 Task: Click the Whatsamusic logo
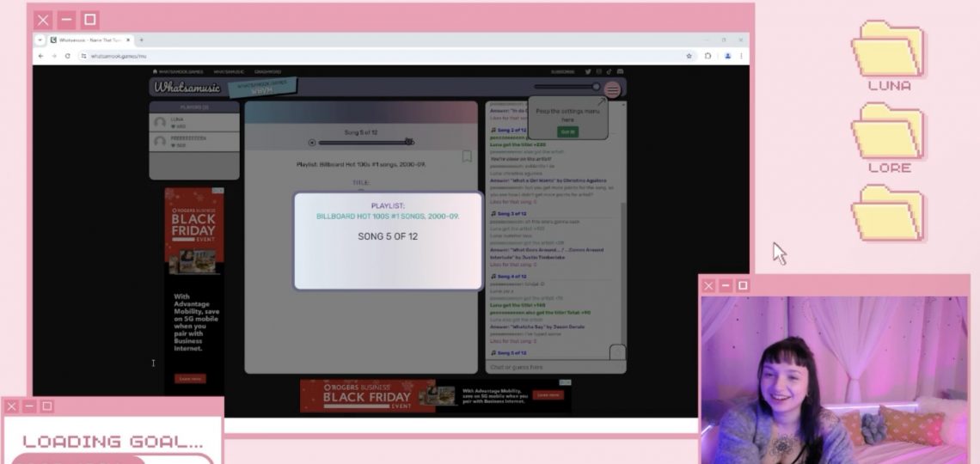(187, 88)
